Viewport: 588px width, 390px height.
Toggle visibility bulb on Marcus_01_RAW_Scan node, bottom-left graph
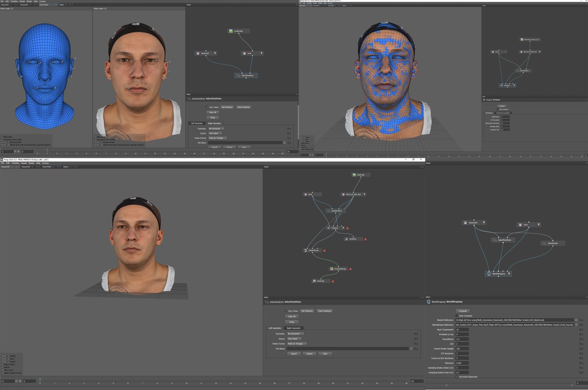(x=364, y=194)
